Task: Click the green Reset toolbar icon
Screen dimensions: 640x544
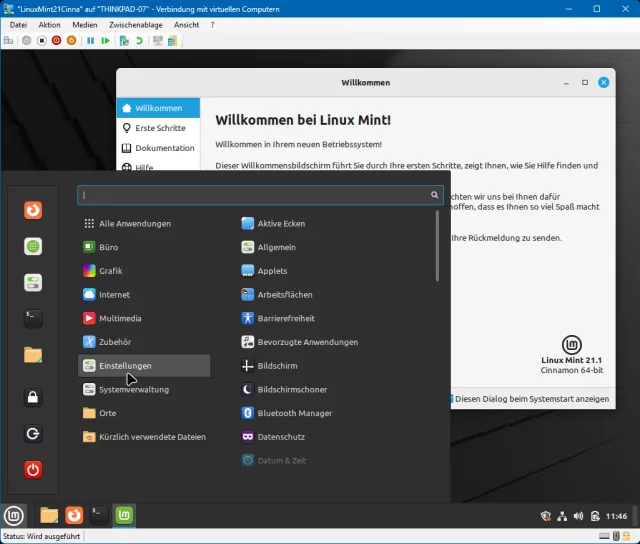Action: (x=105, y=40)
